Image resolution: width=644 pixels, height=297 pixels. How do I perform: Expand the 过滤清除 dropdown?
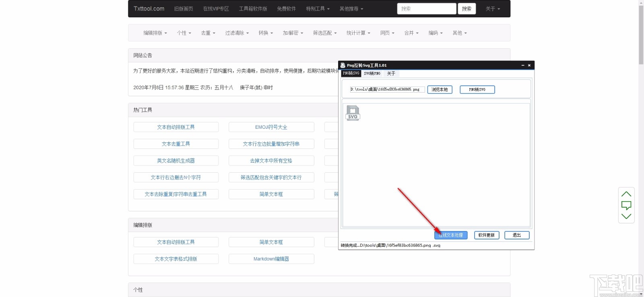pos(237,33)
